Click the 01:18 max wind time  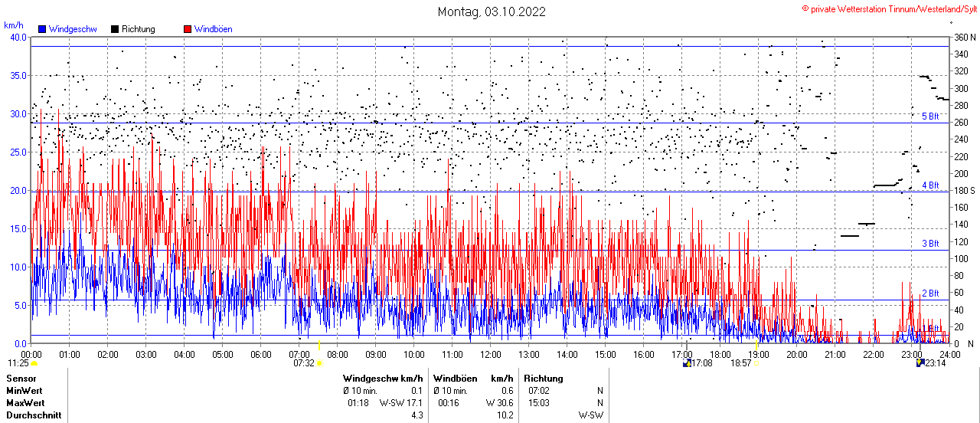[x=359, y=403]
